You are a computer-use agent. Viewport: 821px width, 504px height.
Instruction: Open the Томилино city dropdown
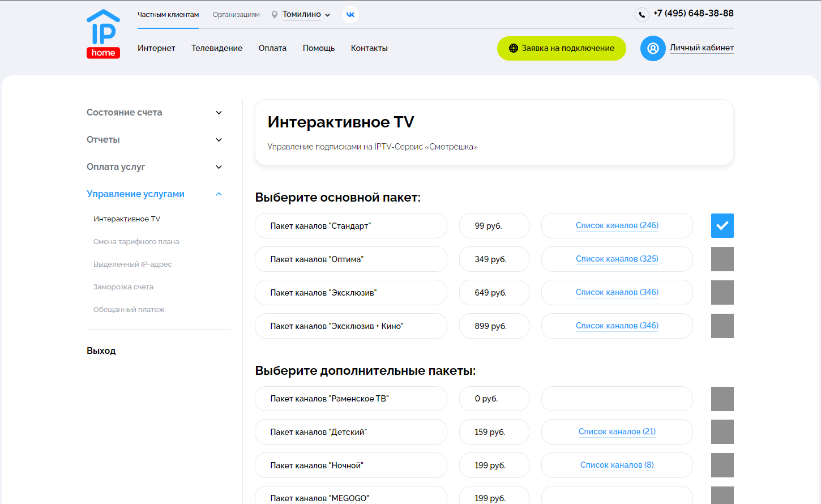pyautogui.click(x=306, y=15)
